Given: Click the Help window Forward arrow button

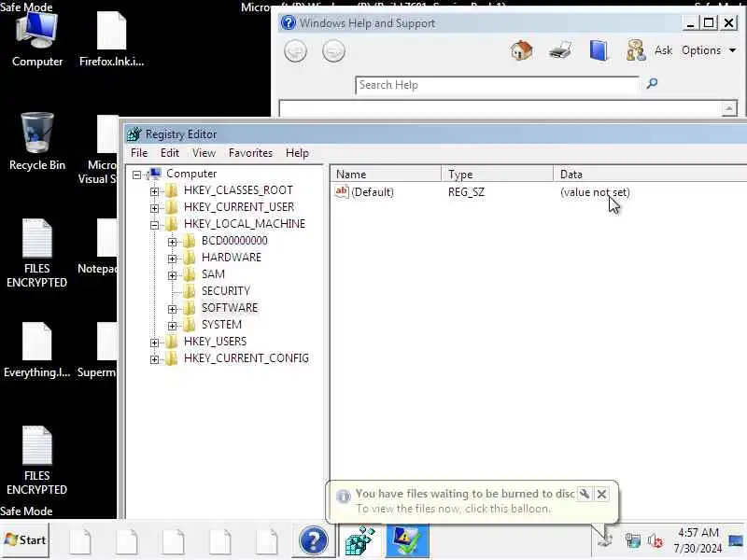Looking at the screenshot, I should point(333,51).
